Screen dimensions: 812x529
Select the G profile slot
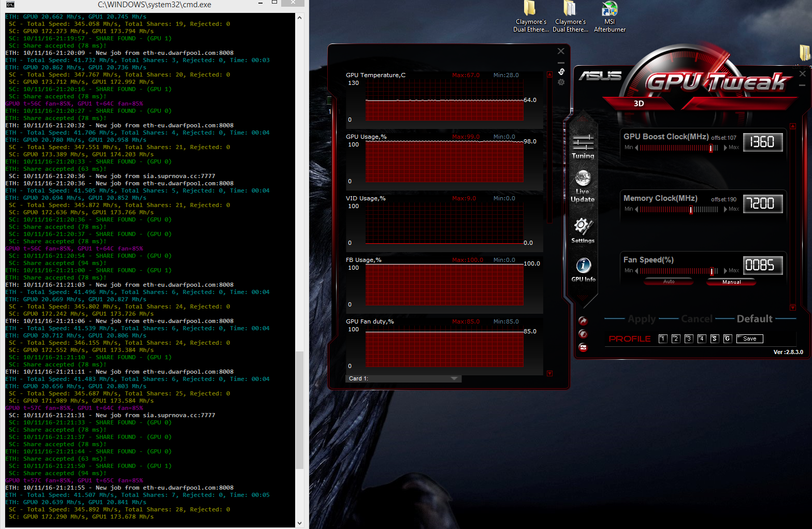click(727, 339)
